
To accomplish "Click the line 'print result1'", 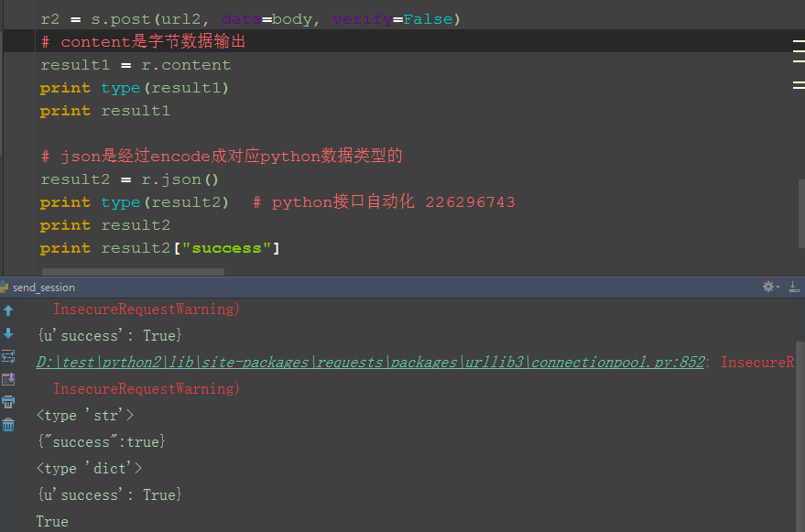I will (x=104, y=111).
